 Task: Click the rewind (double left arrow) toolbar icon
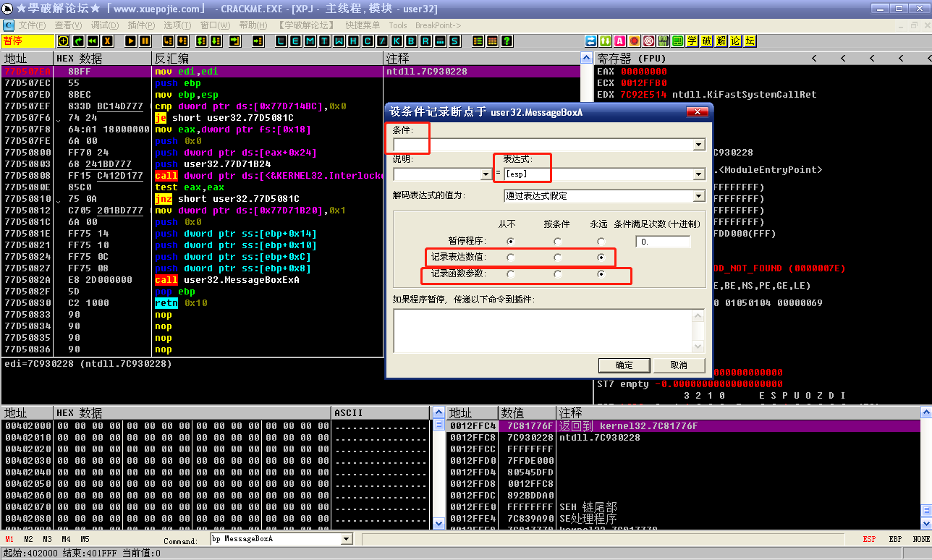pos(93,41)
